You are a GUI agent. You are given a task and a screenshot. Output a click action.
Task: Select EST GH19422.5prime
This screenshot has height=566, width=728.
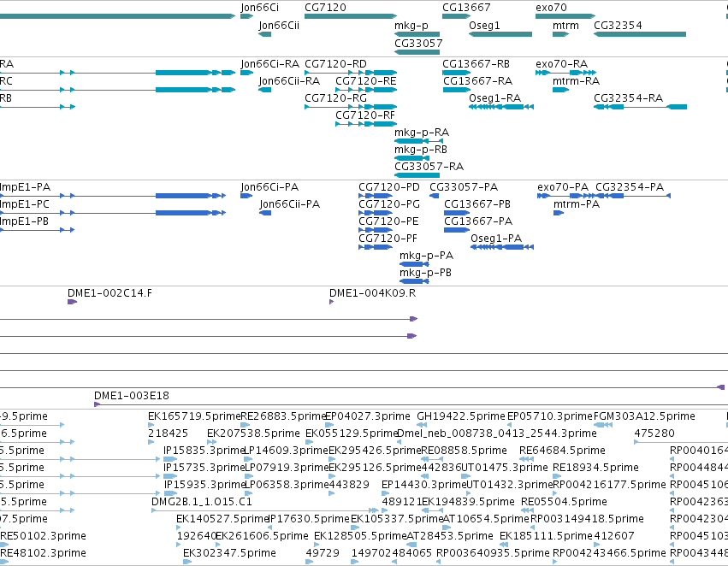click(422, 425)
